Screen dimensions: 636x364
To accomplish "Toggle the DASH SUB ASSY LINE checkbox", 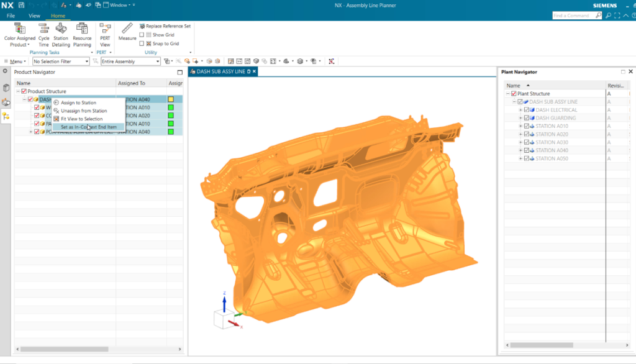I will click(x=520, y=102).
